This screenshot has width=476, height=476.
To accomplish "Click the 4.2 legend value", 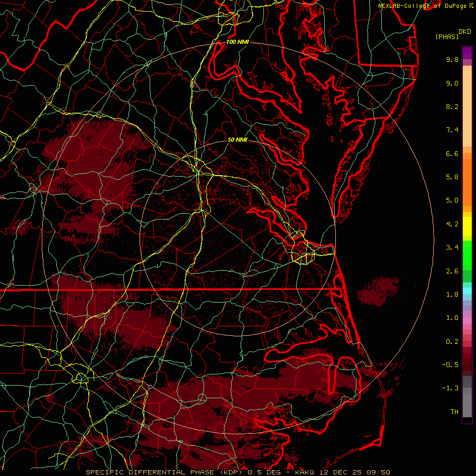I will coord(452,224).
